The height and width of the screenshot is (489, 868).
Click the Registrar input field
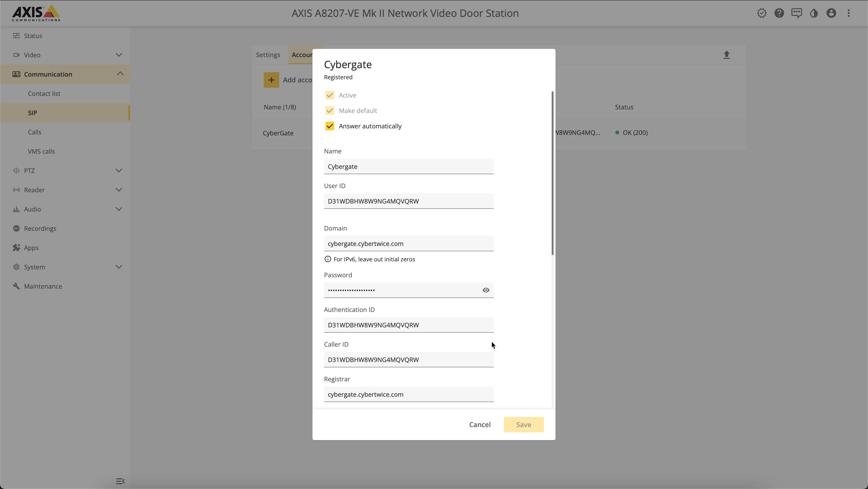[x=409, y=394]
